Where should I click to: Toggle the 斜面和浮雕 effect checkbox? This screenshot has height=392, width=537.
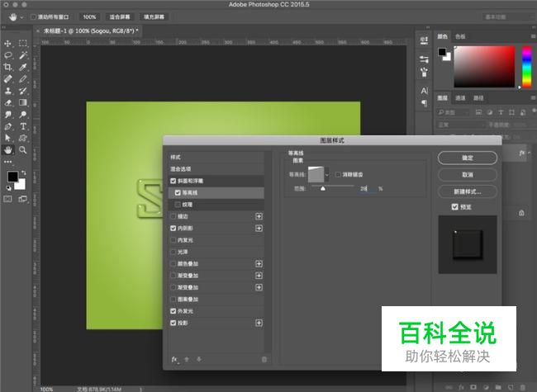click(173, 181)
